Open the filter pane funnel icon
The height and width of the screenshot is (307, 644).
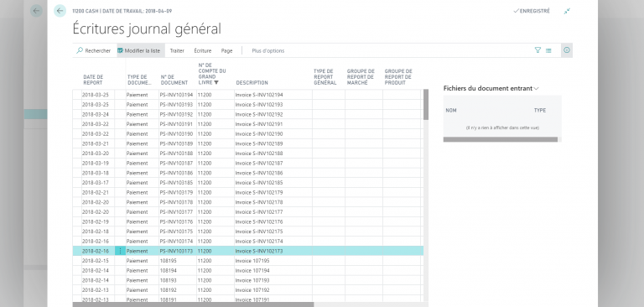[x=538, y=50]
